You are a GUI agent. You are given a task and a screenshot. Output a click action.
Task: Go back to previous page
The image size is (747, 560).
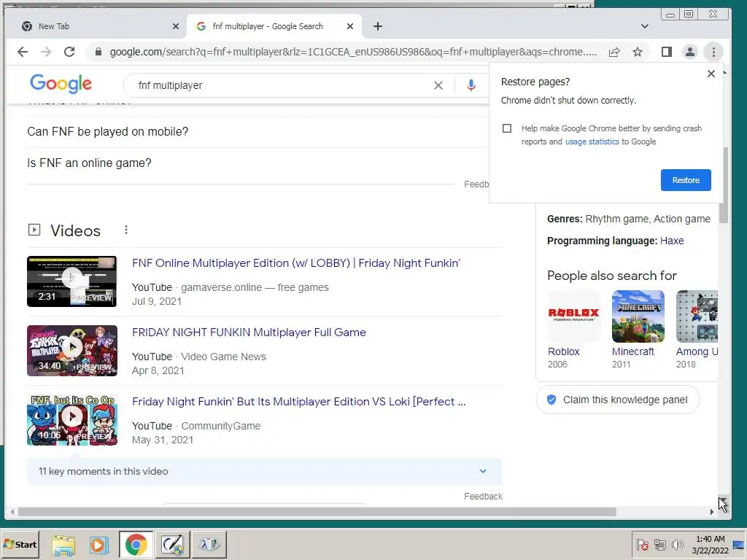[23, 52]
